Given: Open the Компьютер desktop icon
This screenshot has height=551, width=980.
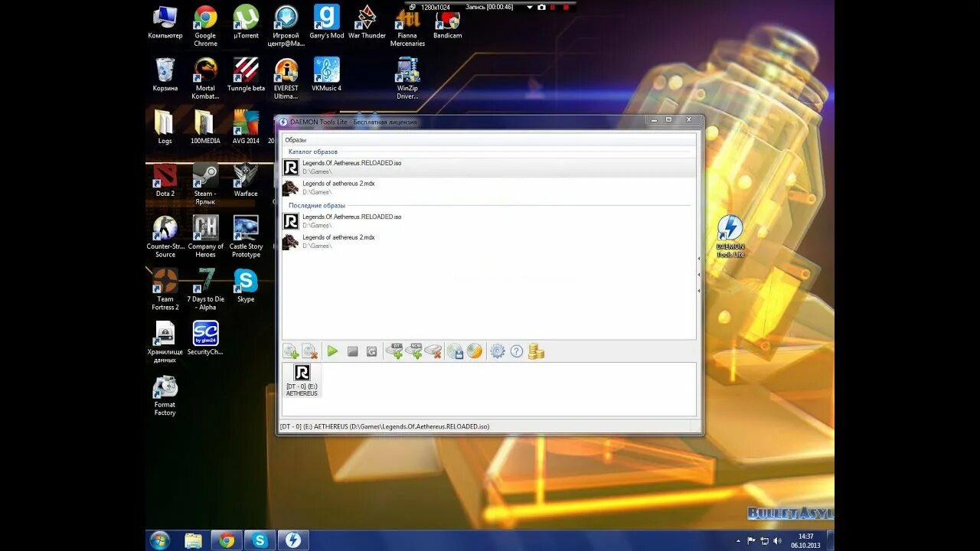Looking at the screenshot, I should [x=165, y=23].
